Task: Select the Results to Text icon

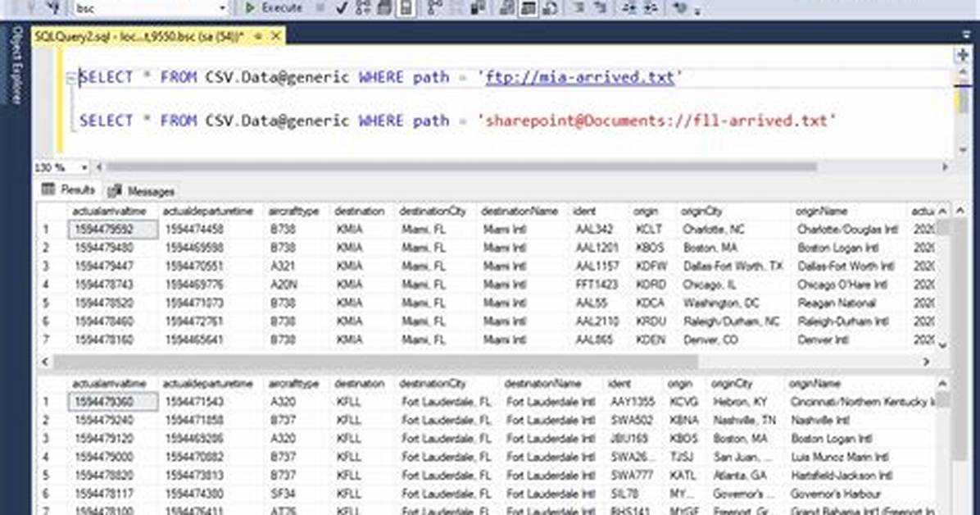Action: pos(507,8)
